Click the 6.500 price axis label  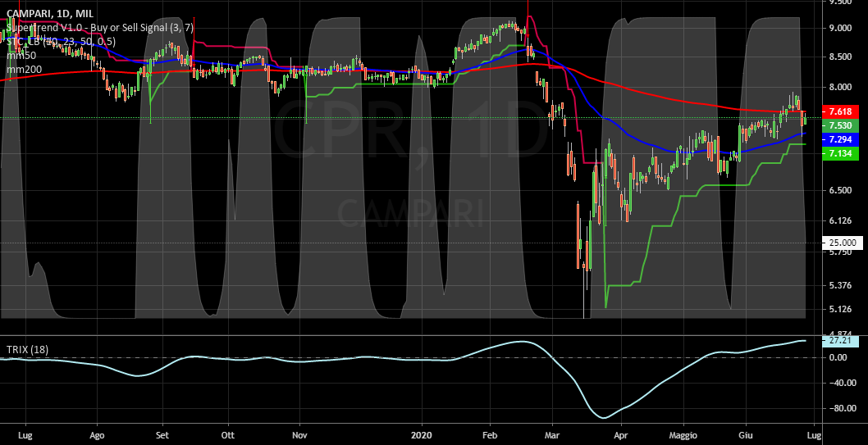[x=840, y=190]
